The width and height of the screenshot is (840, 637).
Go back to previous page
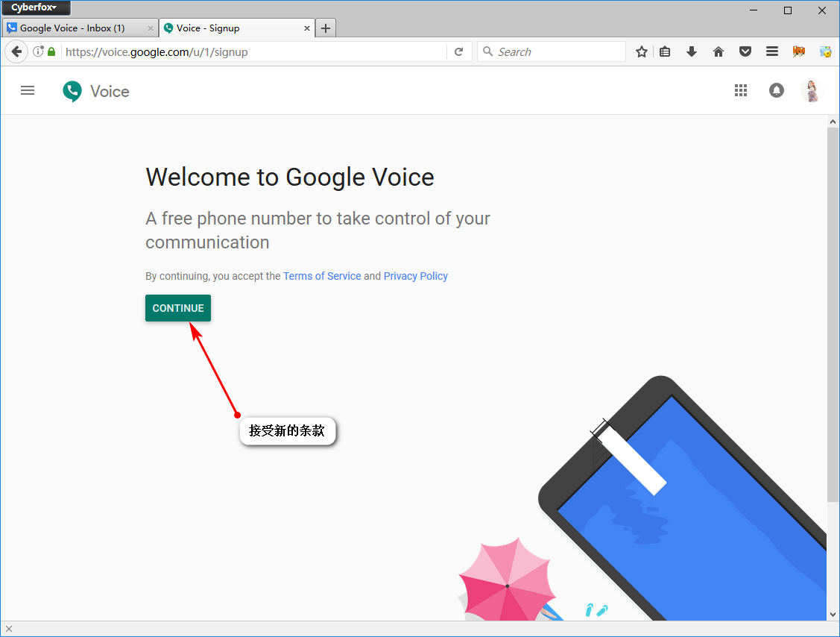pyautogui.click(x=16, y=52)
